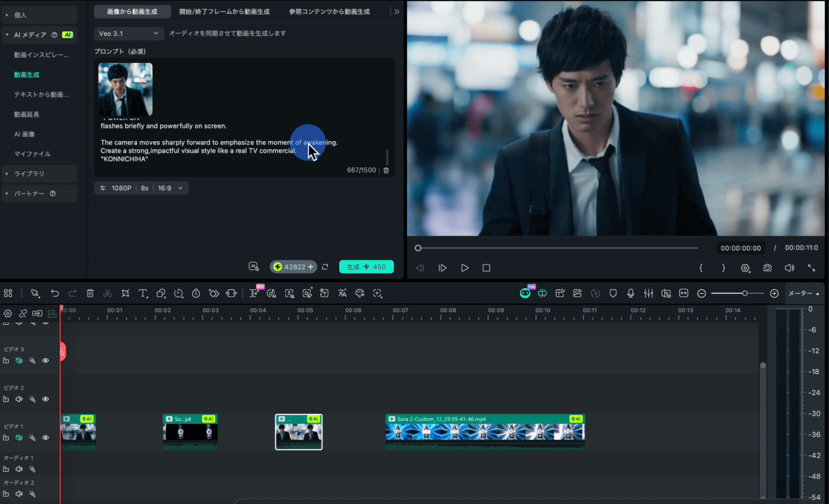Click the timeline zoom slider handle

[744, 293]
